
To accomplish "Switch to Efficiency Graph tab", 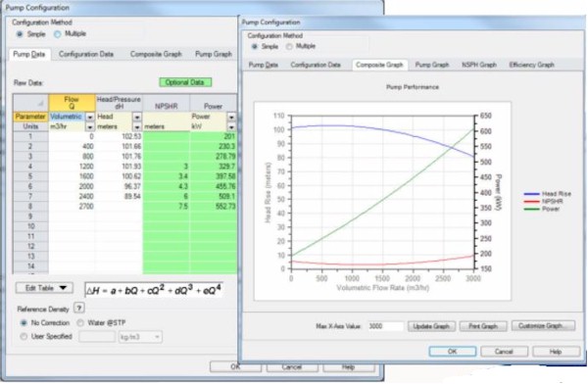I will (532, 65).
